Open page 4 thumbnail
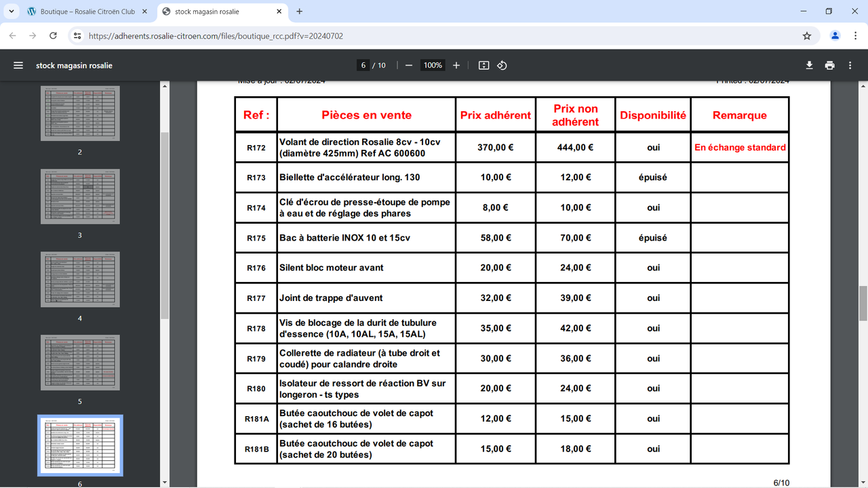 click(x=80, y=279)
